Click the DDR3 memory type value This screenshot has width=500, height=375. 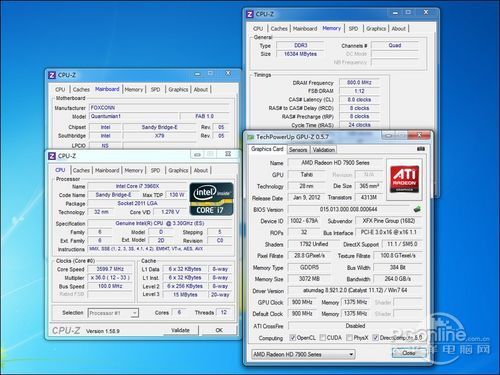coord(300,45)
